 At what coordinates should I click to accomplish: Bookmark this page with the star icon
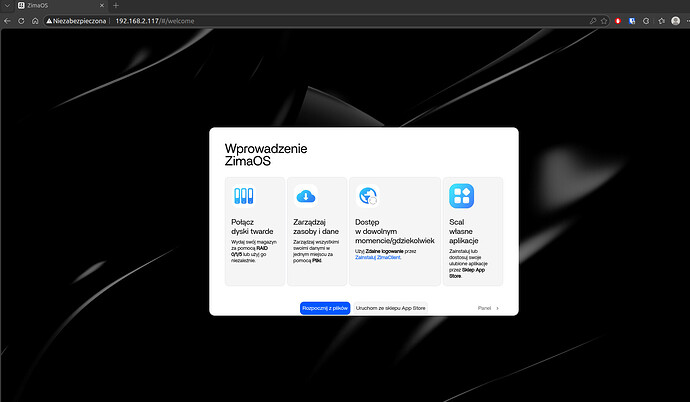click(x=606, y=20)
